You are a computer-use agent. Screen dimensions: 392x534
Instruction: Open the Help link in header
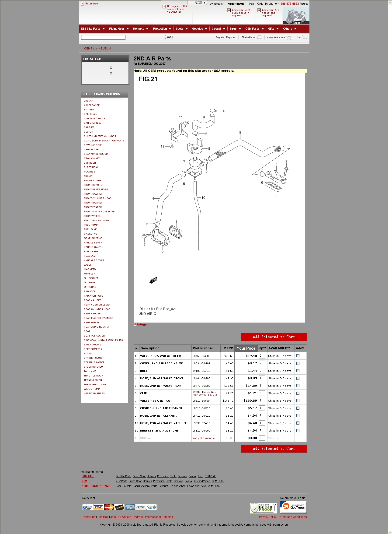[252, 4]
